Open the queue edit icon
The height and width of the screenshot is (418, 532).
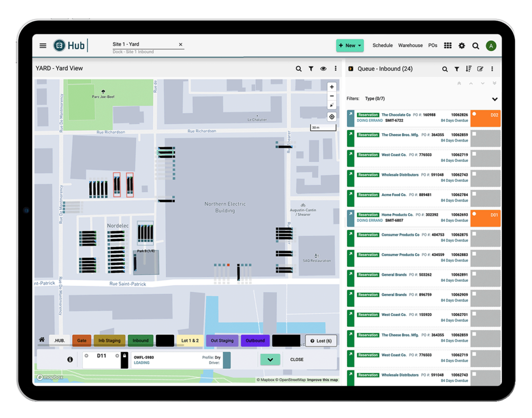(x=480, y=69)
